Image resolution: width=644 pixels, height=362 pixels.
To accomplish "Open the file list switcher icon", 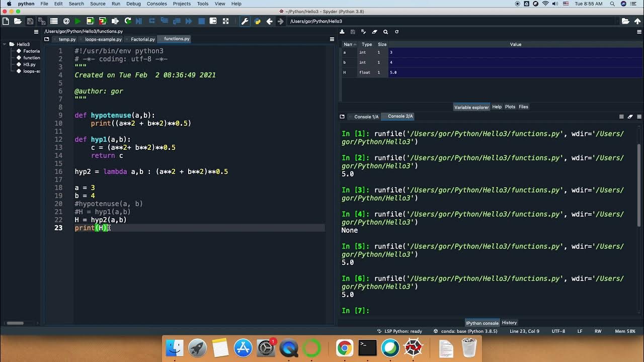I will (54, 21).
